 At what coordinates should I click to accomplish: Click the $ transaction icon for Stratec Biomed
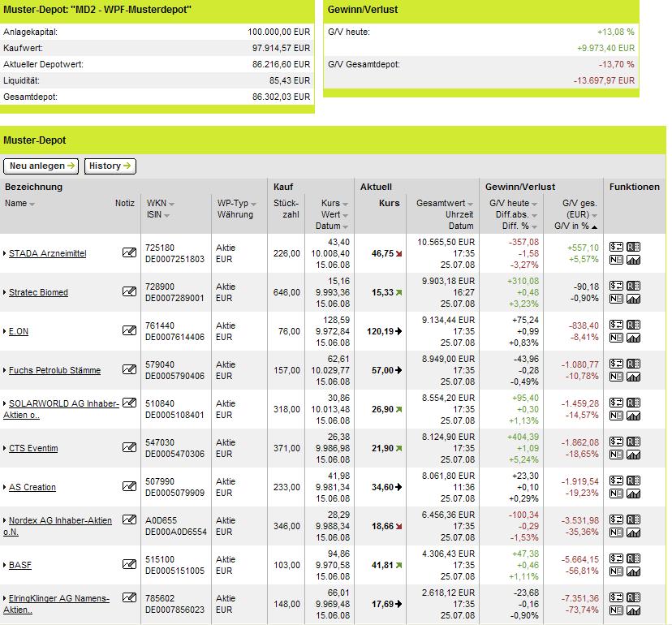coord(616,286)
